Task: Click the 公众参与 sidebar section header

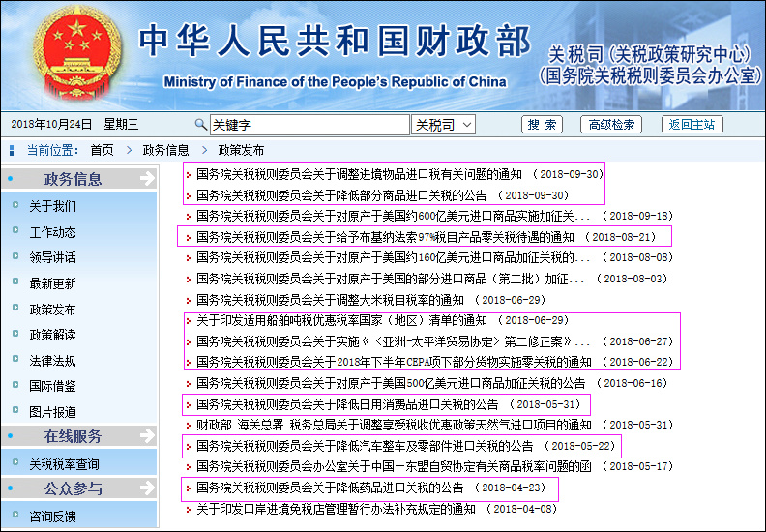Action: 78,488
